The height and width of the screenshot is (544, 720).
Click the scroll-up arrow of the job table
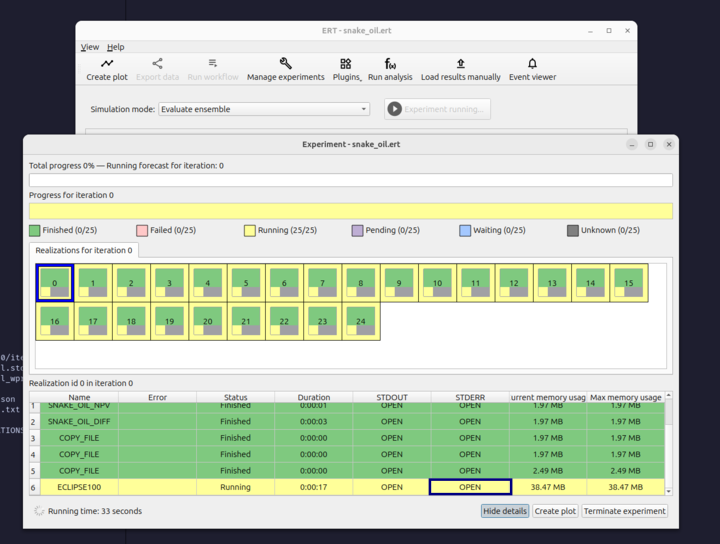pyautogui.click(x=669, y=395)
